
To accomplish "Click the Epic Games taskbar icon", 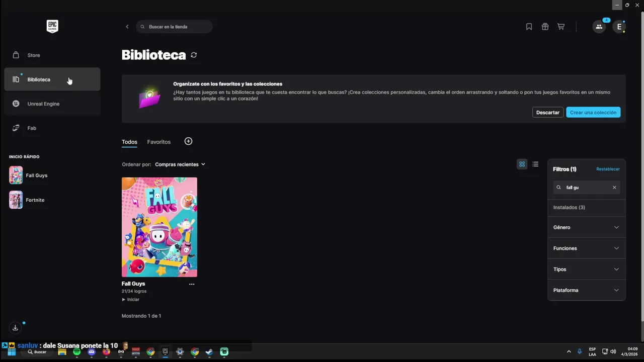I will pos(165,352).
